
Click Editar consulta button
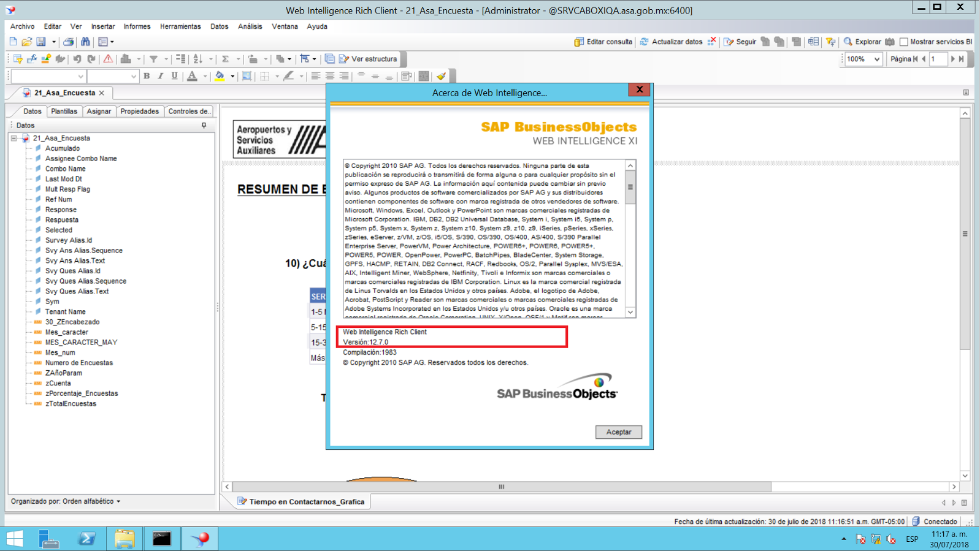(x=603, y=42)
